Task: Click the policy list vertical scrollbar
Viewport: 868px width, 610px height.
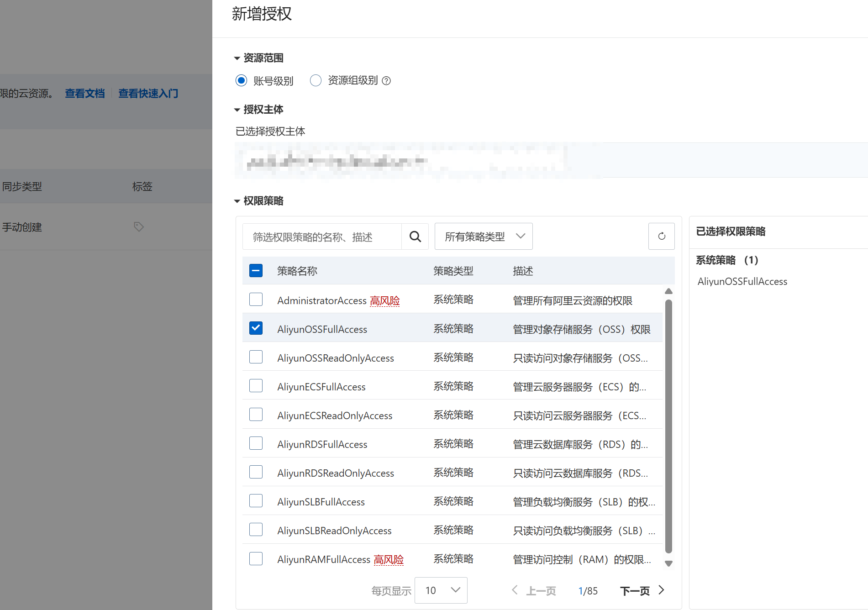Action: (668, 426)
